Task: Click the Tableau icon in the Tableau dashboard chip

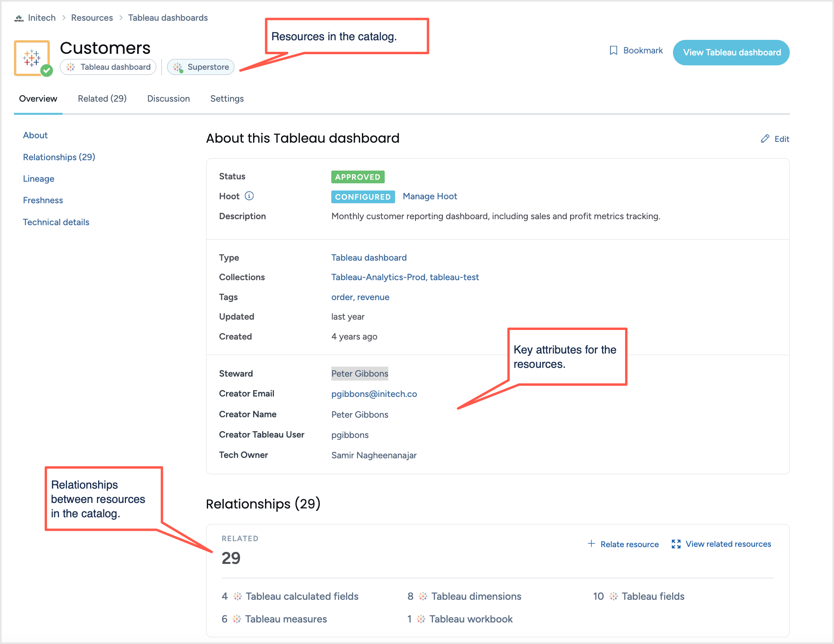Action: (x=71, y=67)
